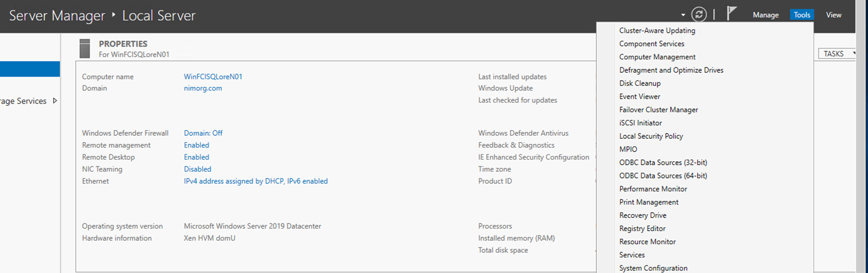The image size is (868, 273).
Task: Select Failover Cluster Manager from Tools
Action: tap(659, 109)
